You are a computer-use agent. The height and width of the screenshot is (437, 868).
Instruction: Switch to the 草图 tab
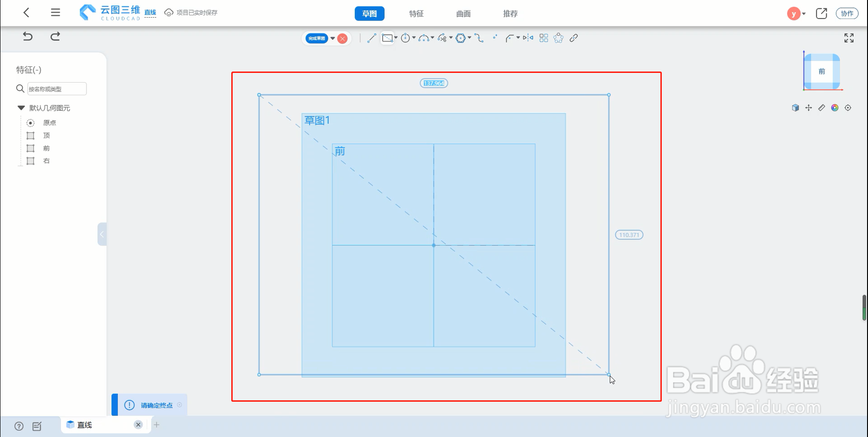370,13
